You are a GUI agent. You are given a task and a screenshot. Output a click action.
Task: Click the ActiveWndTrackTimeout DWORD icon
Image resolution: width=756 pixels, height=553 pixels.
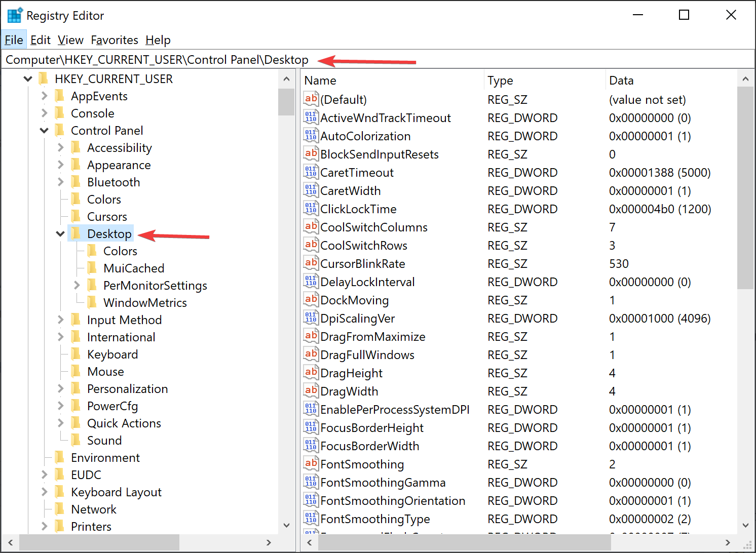[x=311, y=117]
